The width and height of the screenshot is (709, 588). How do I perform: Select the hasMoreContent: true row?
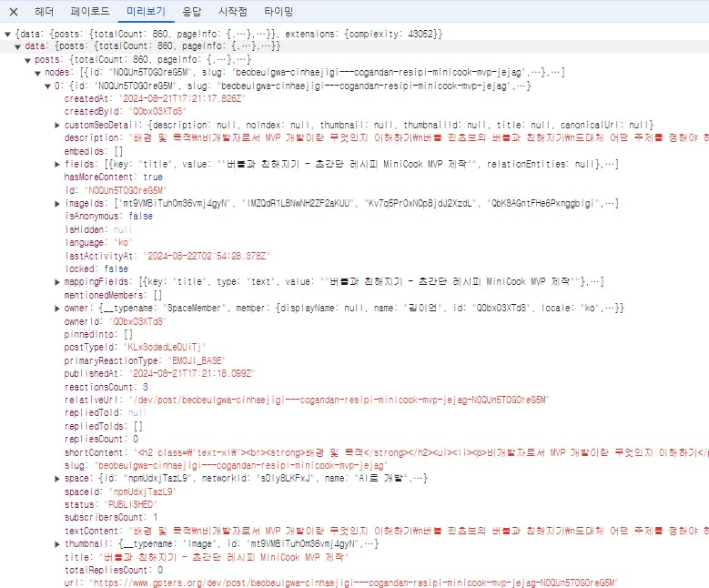(x=114, y=177)
